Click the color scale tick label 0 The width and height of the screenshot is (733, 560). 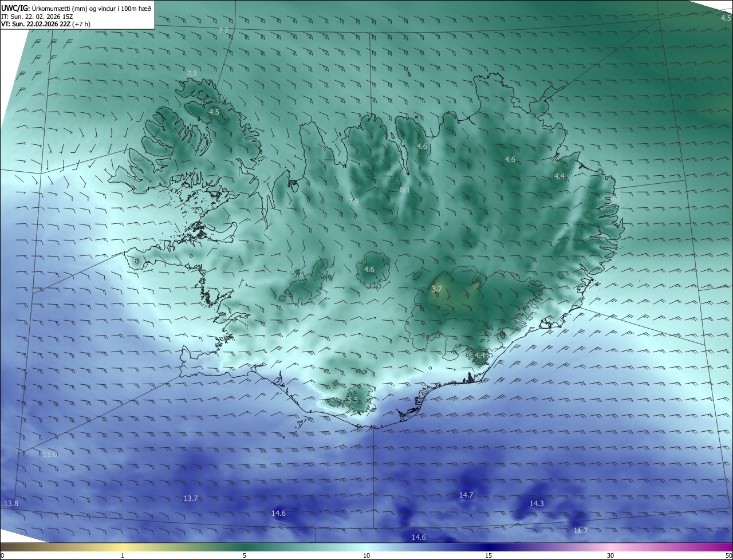2,555
